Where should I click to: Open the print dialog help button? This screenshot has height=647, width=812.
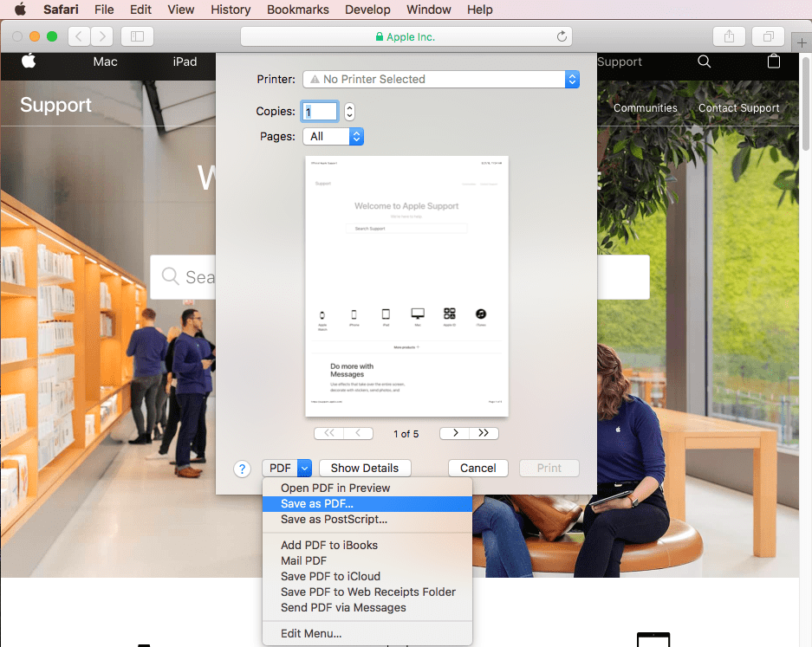[x=242, y=469]
